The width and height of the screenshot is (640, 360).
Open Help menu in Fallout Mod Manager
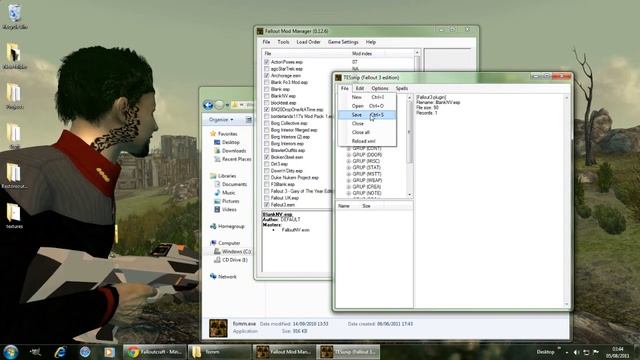point(371,42)
